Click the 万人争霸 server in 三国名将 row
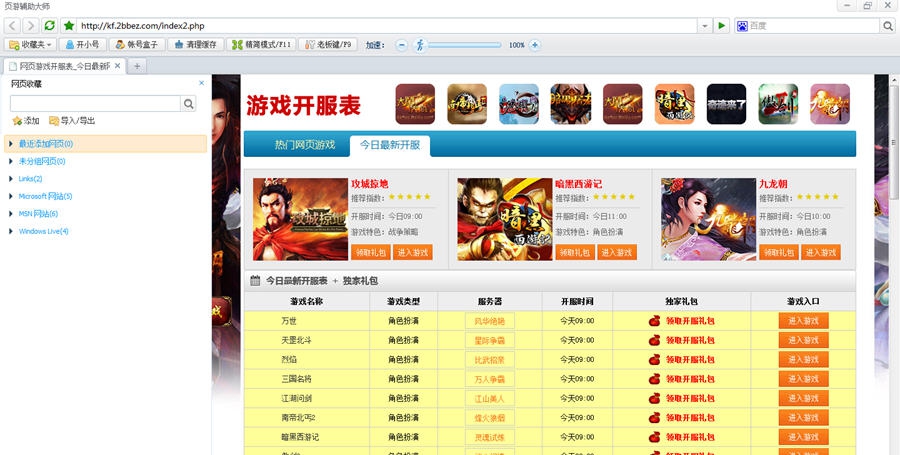Viewport: 900px width, 455px height. point(490,379)
